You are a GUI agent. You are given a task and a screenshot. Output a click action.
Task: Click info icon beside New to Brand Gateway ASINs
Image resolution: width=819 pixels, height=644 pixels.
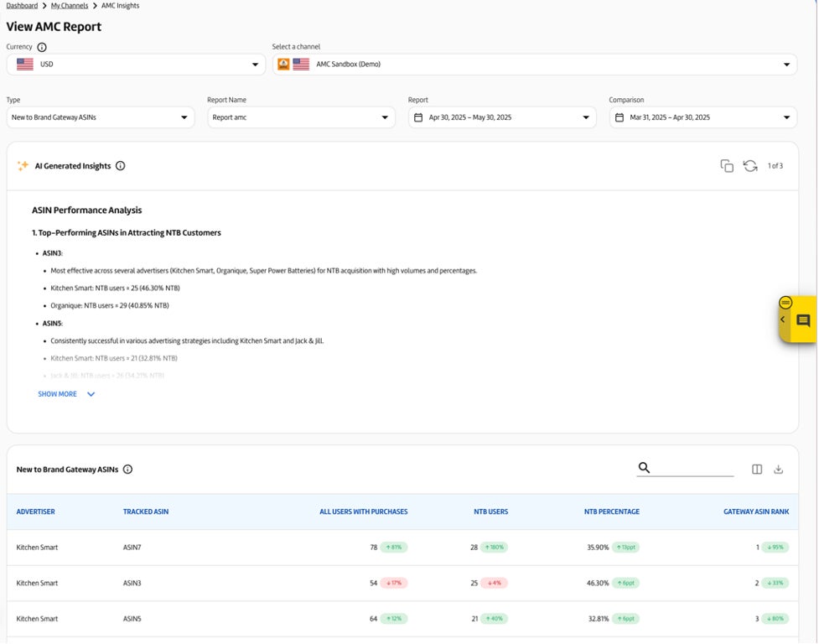[x=127, y=470]
